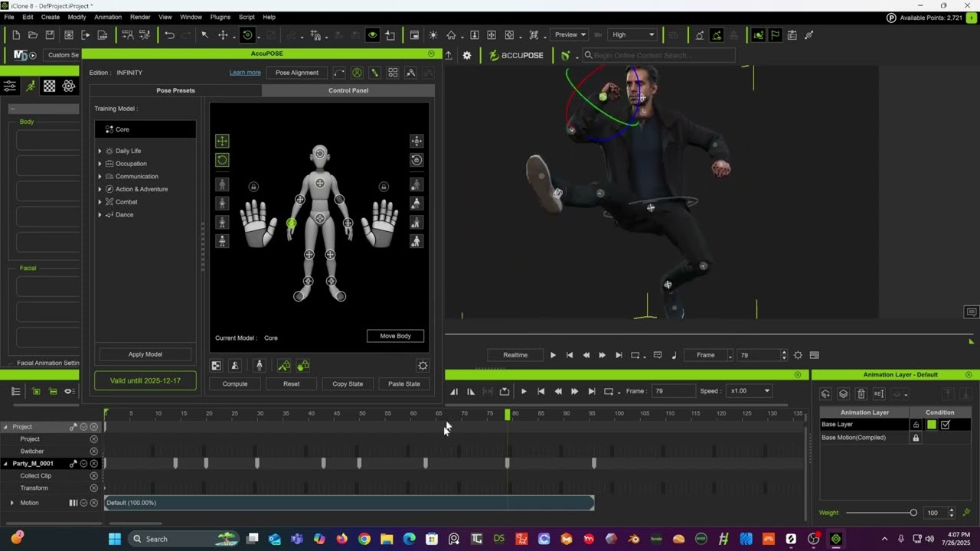Open the Animation menu
The height and width of the screenshot is (551, 980).
[x=107, y=17]
